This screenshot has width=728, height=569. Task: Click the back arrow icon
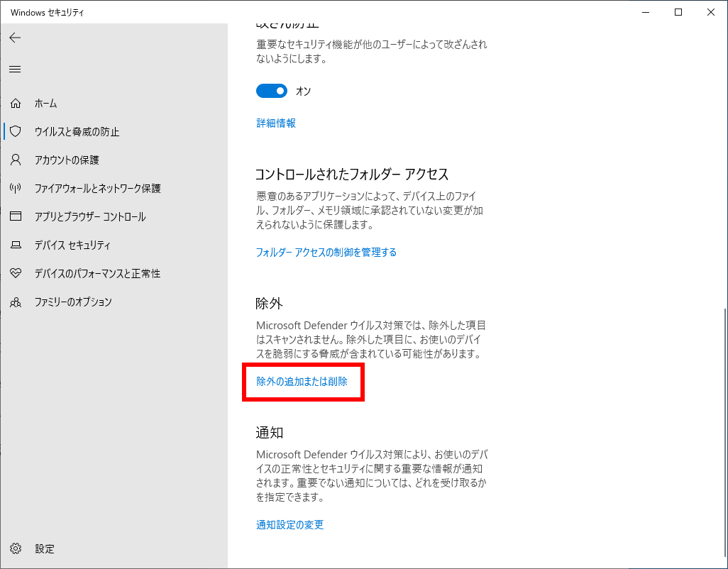15,38
